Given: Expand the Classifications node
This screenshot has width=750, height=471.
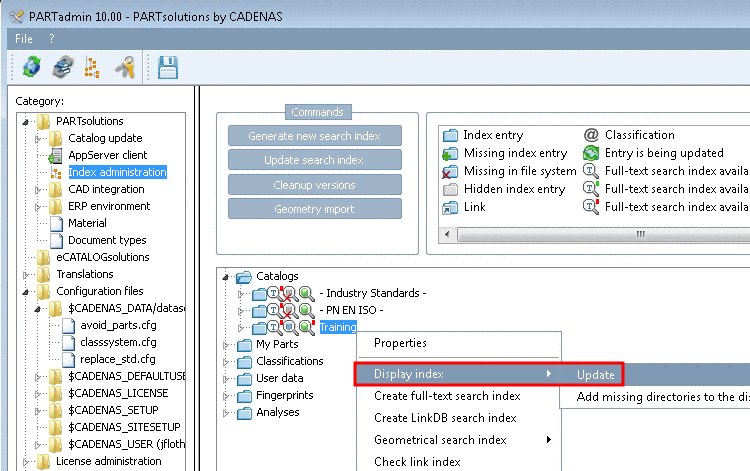Looking at the screenshot, I should [226, 362].
